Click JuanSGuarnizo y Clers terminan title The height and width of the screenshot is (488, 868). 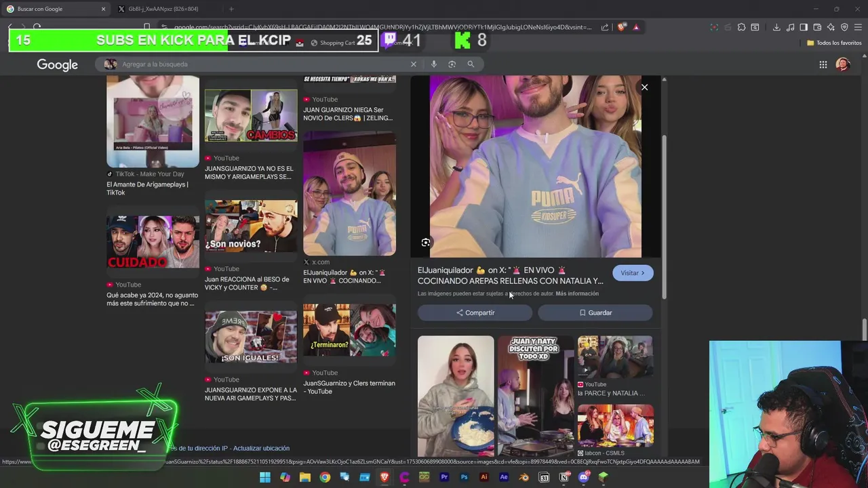tap(349, 387)
